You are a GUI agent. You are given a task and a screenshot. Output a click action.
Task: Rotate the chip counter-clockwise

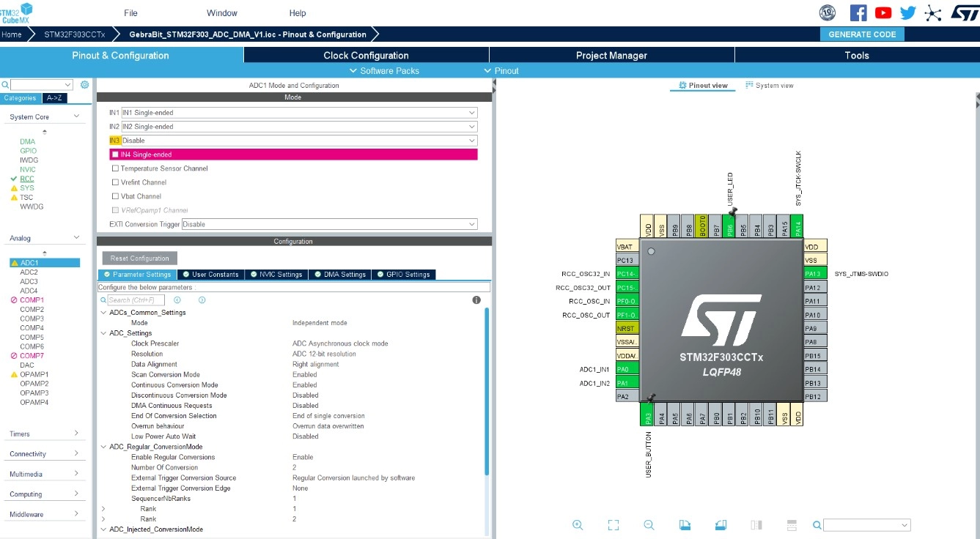720,525
